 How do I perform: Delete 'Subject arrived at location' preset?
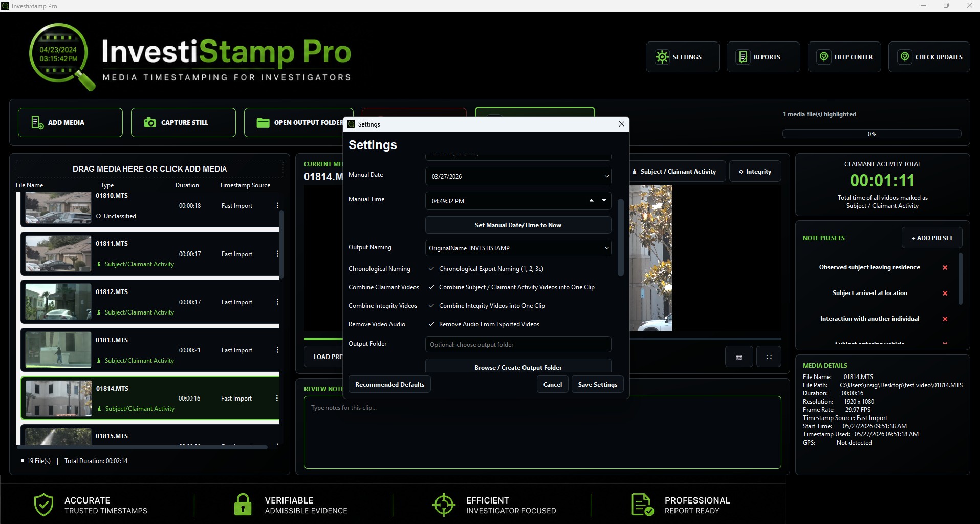945,293
